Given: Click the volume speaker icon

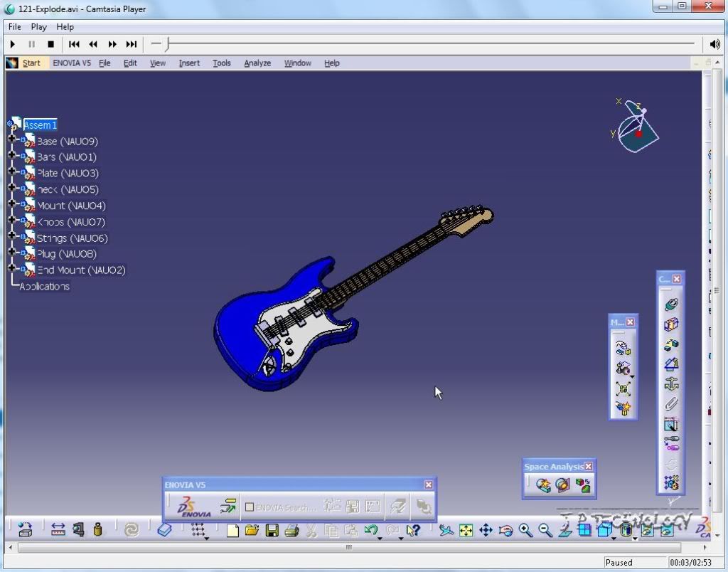Looking at the screenshot, I should pos(714,44).
